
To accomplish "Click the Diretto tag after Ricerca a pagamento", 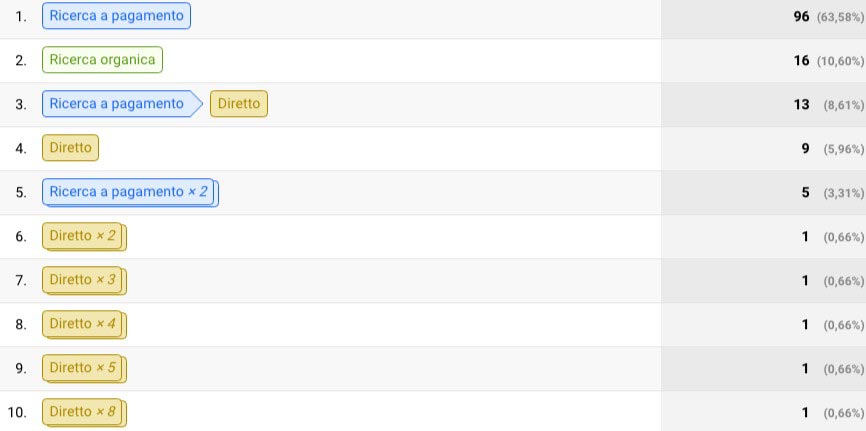I will [x=239, y=104].
